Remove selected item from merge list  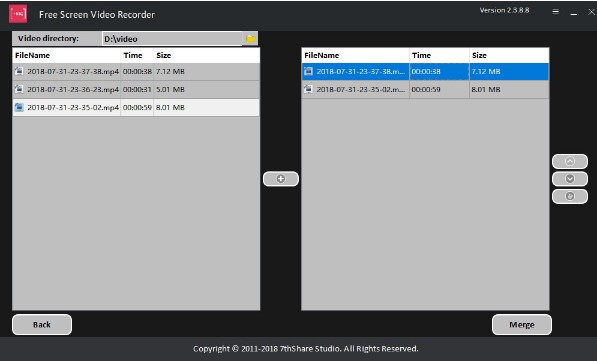pyautogui.click(x=570, y=196)
